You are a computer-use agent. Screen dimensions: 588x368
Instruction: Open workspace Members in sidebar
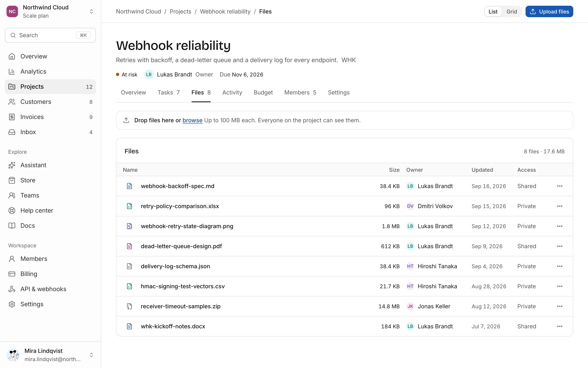pos(50,259)
